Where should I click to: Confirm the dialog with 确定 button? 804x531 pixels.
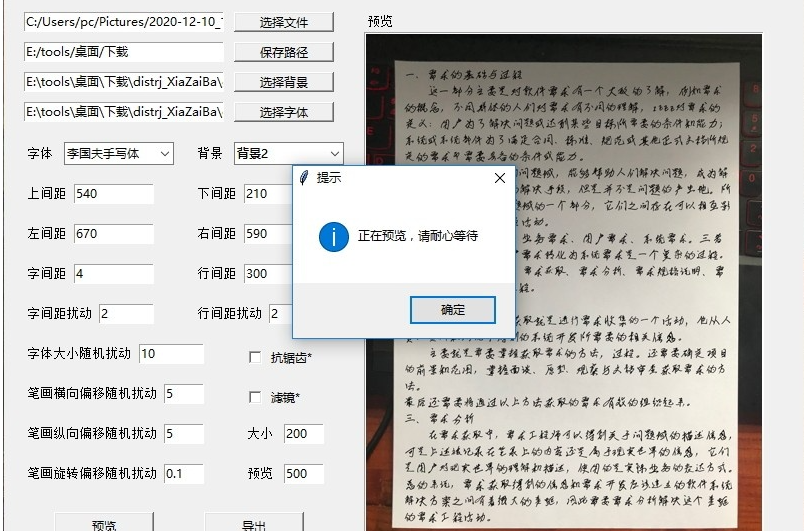tap(453, 310)
